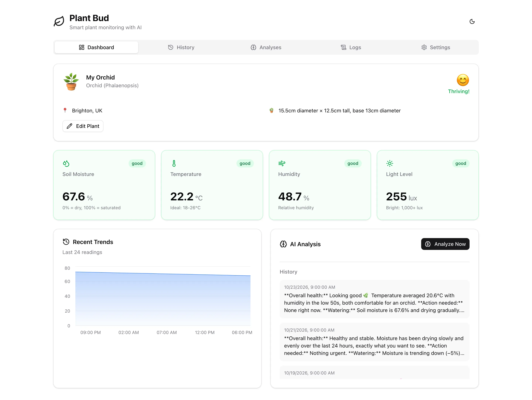532x400 pixels.
Task: Open the Dashboard tab
Action: click(x=96, y=48)
